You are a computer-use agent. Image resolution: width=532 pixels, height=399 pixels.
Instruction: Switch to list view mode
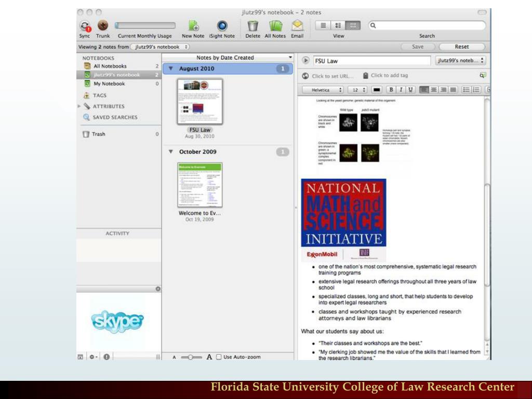coord(323,25)
